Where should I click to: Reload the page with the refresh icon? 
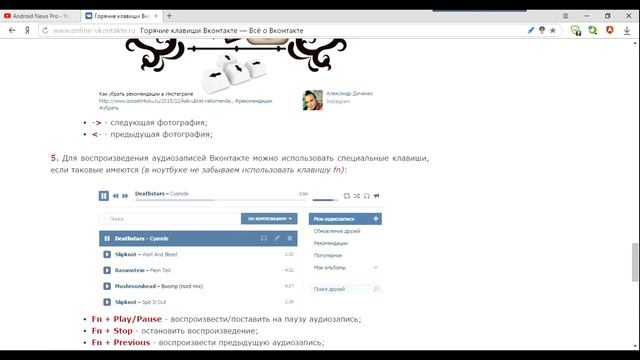point(45,31)
